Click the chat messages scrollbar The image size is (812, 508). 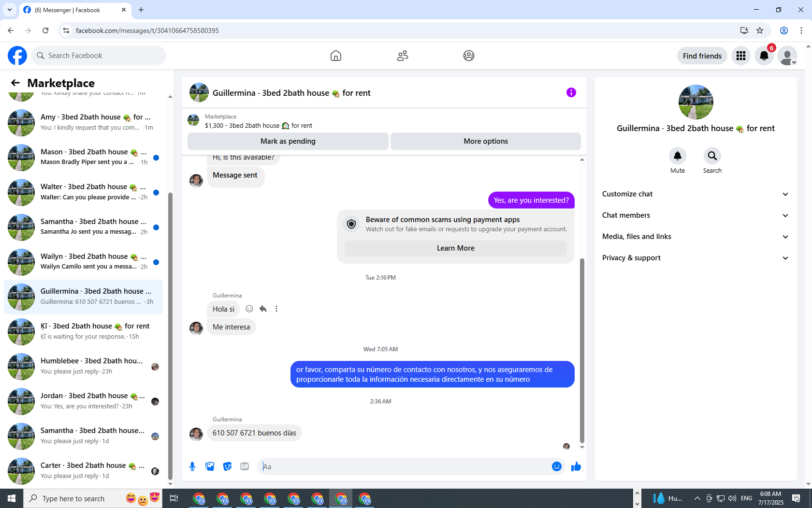[x=582, y=350]
